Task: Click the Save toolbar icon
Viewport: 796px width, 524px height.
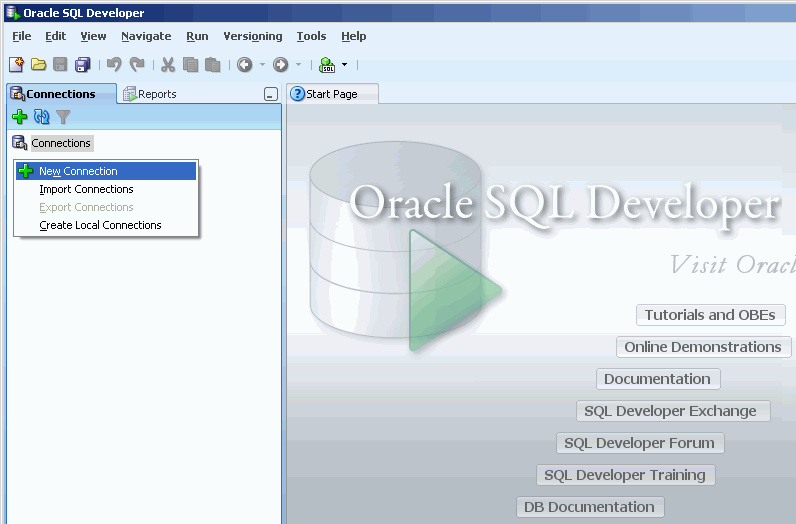Action: pos(60,64)
